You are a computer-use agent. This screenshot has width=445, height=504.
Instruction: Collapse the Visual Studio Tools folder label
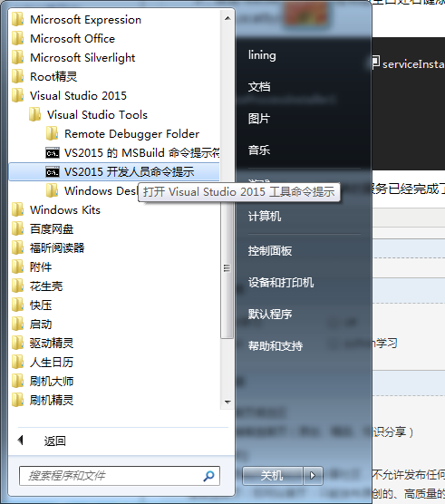pyautogui.click(x=97, y=115)
